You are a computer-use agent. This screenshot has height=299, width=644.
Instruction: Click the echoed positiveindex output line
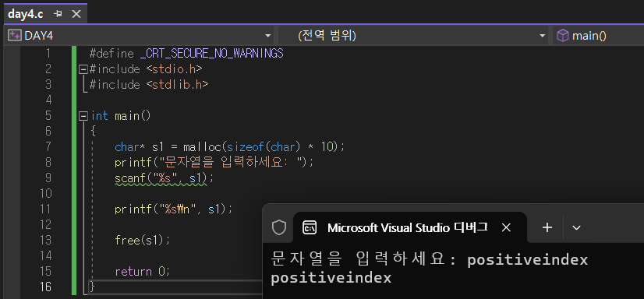click(331, 278)
